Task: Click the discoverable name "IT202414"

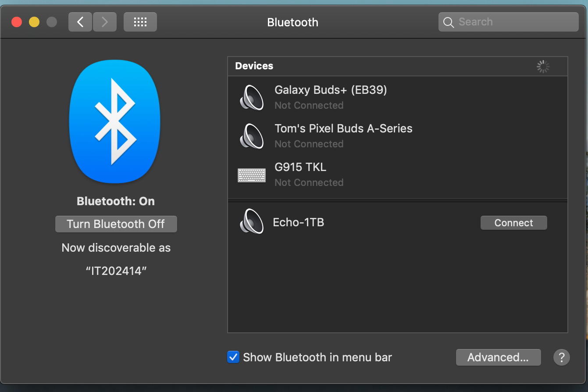Action: click(116, 271)
